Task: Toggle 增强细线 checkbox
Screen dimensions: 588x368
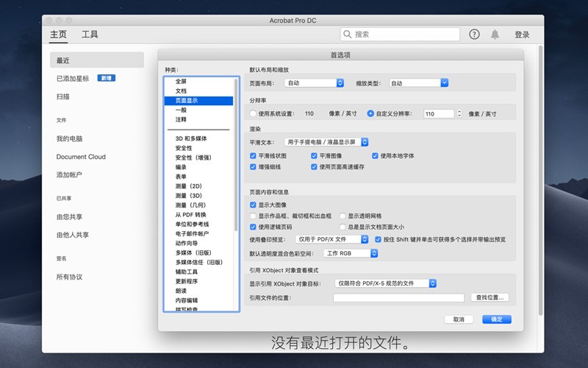Action: coord(253,167)
